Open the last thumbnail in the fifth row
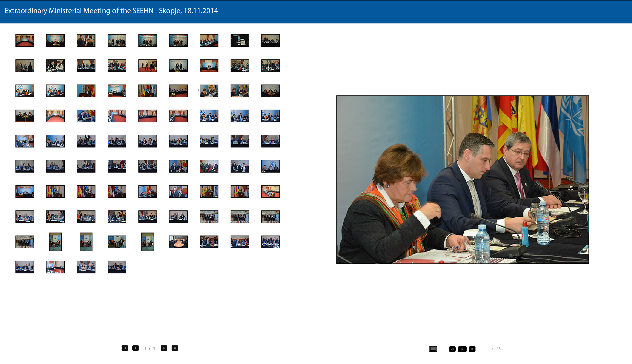The height and width of the screenshot is (364, 632). (x=270, y=141)
